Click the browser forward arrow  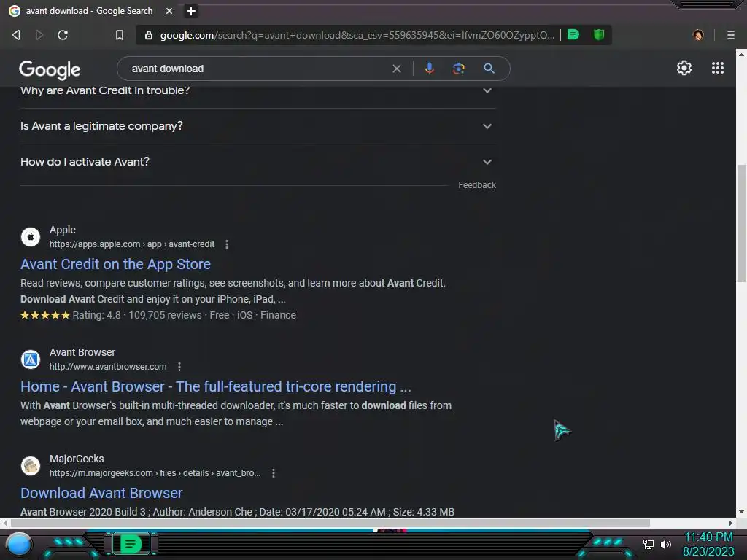coord(39,35)
